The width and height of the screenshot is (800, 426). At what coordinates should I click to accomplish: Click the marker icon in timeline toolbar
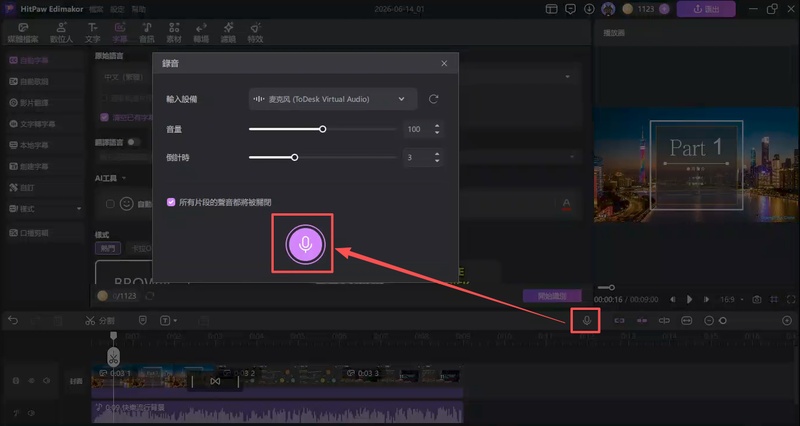click(142, 320)
